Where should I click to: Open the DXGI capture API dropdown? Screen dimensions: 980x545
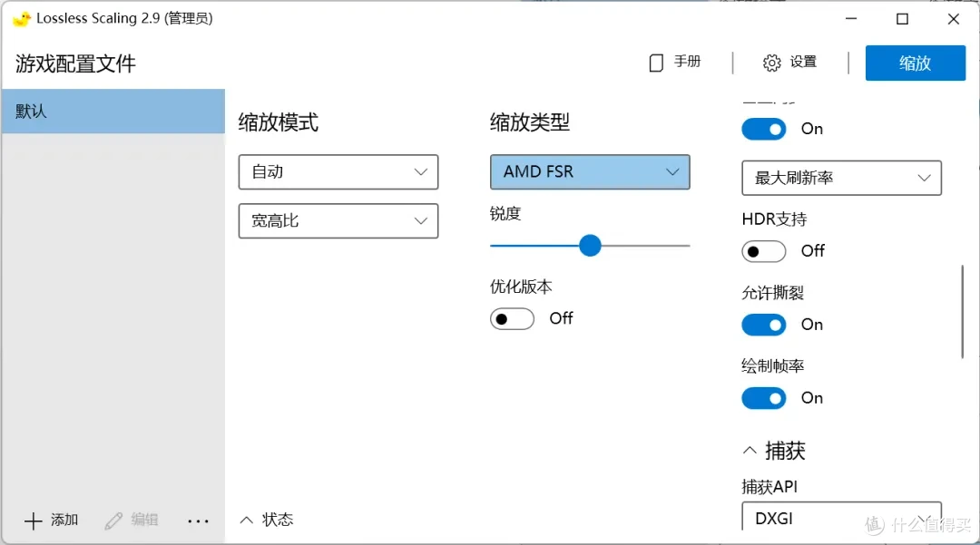click(x=841, y=517)
